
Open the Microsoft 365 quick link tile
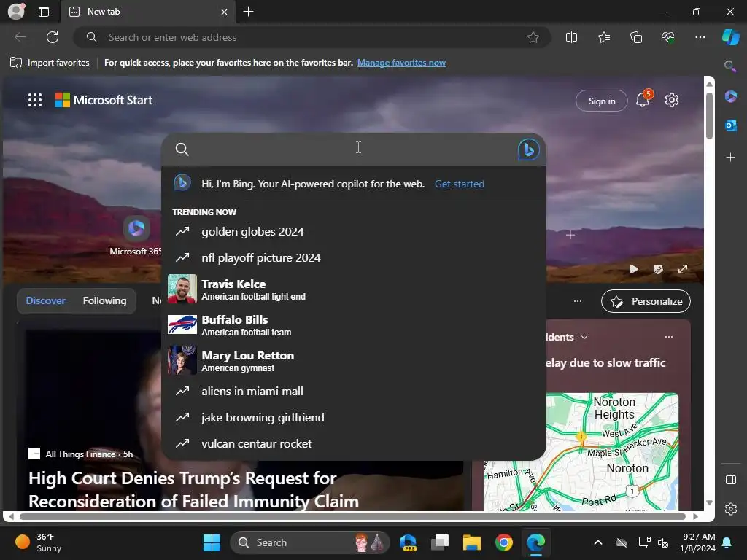click(x=136, y=236)
